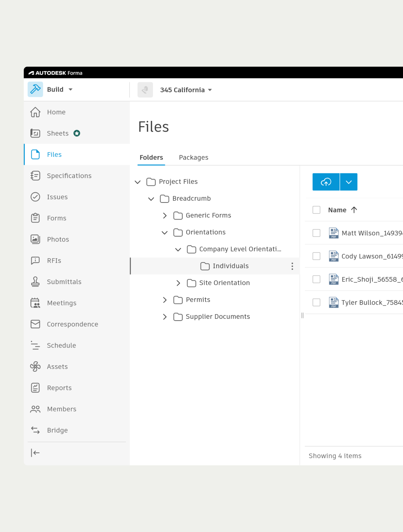Open the Individuals folder three-dot menu
403x532 pixels.
coord(292,266)
